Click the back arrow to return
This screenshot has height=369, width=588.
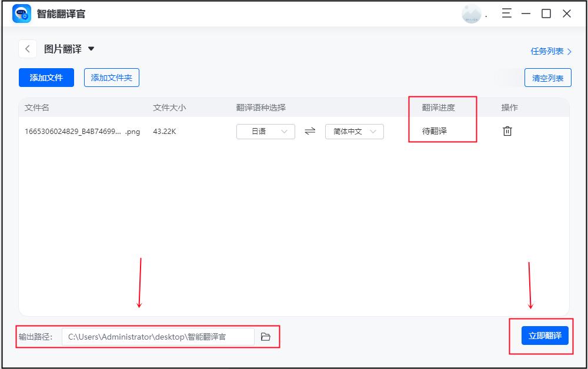(27, 49)
